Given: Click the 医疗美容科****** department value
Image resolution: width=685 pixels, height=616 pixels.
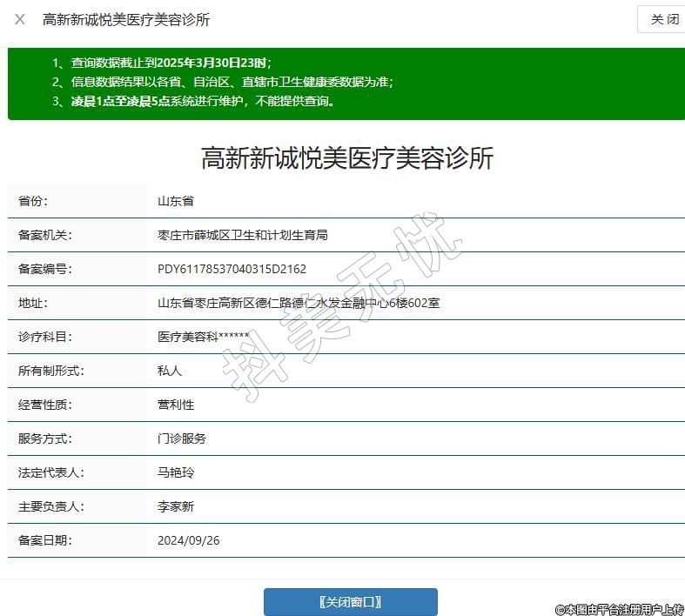Looking at the screenshot, I should (x=203, y=337).
